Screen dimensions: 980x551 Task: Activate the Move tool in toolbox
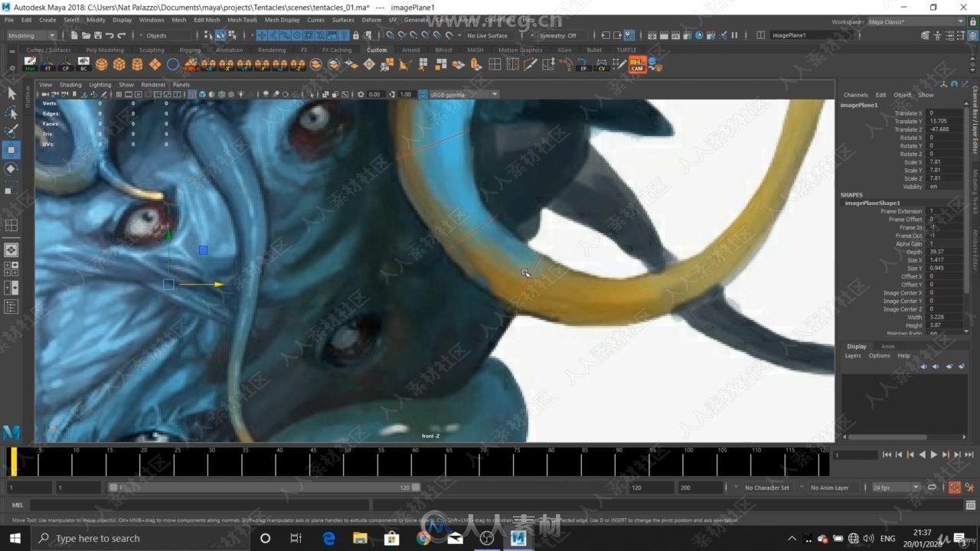click(x=11, y=150)
